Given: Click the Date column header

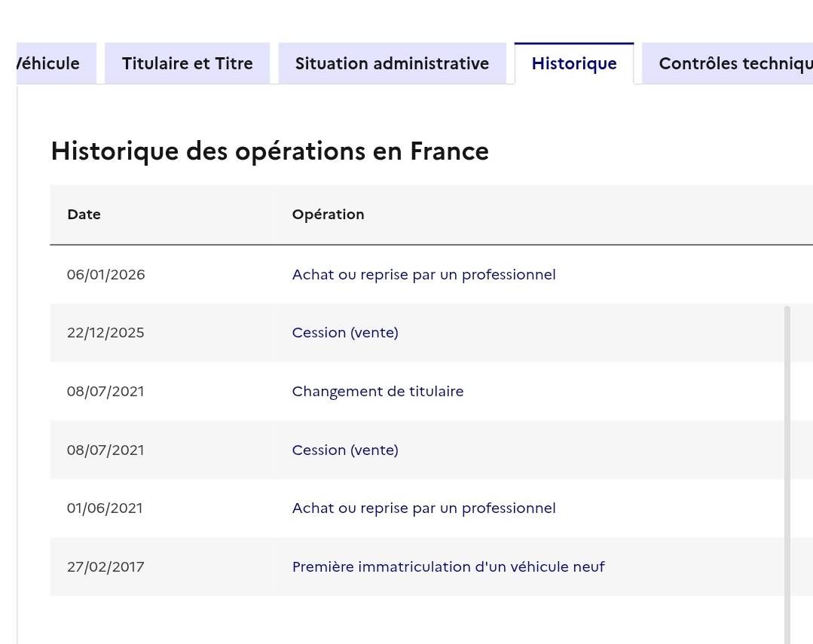Looking at the screenshot, I should [x=84, y=215].
